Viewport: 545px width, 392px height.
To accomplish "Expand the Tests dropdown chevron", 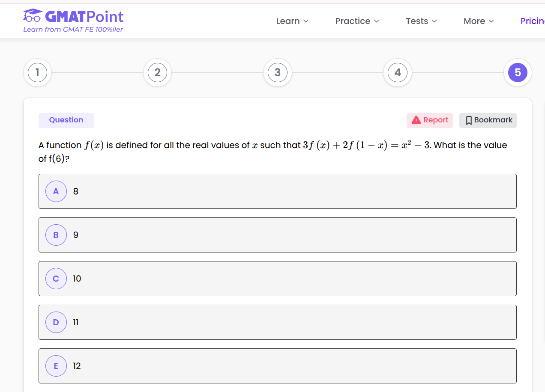I will click(x=434, y=21).
